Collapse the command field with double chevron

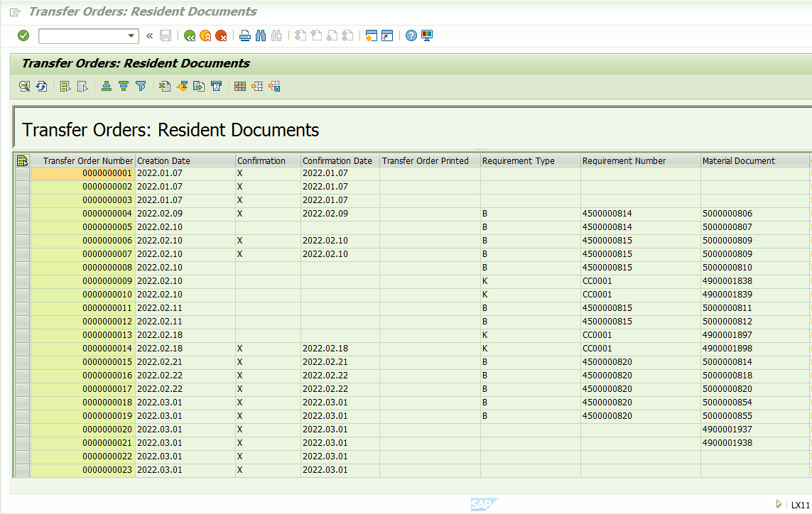pyautogui.click(x=149, y=35)
